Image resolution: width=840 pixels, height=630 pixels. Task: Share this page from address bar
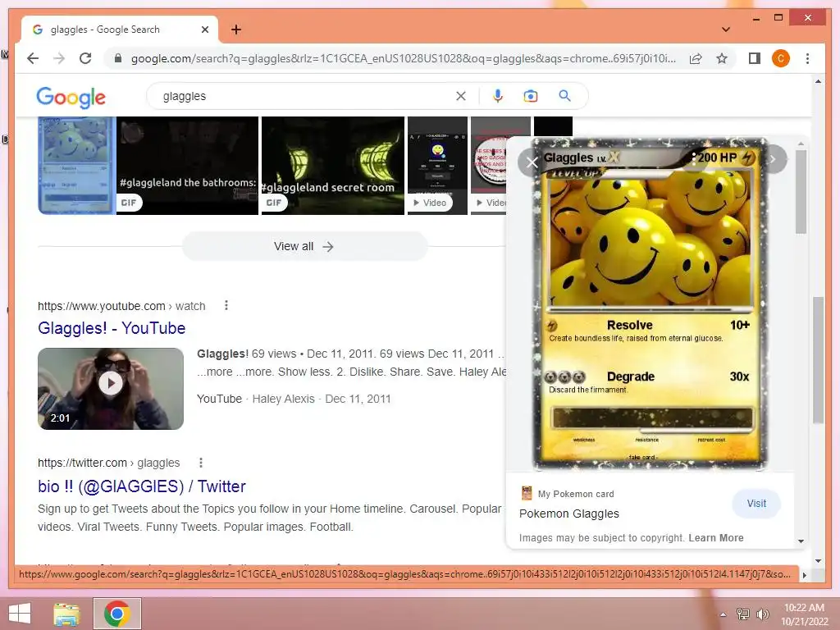pyautogui.click(x=696, y=58)
